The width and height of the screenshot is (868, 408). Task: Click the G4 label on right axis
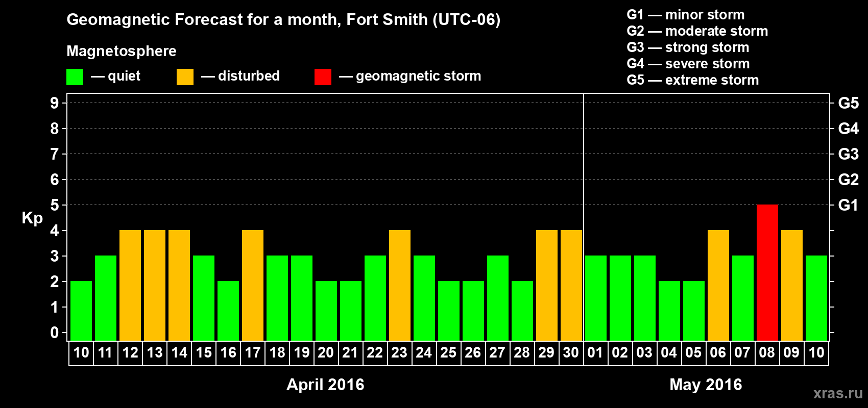[x=848, y=129]
